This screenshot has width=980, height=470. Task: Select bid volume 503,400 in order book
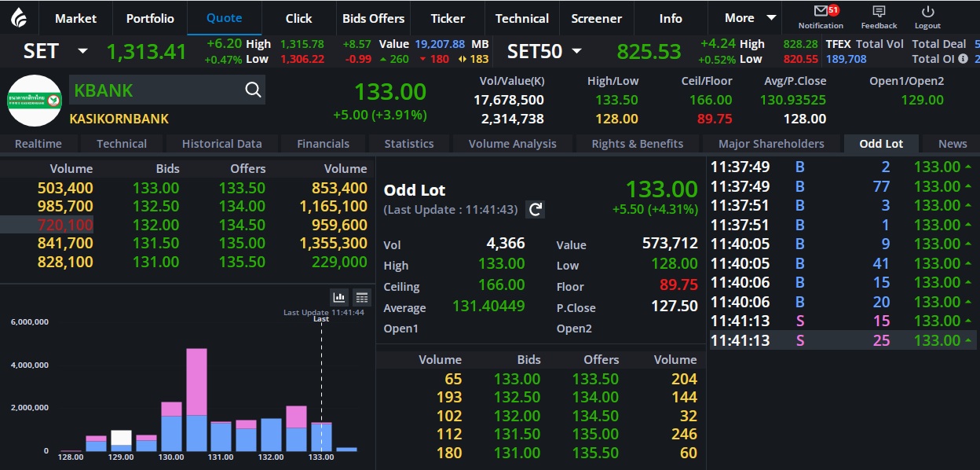[65, 188]
